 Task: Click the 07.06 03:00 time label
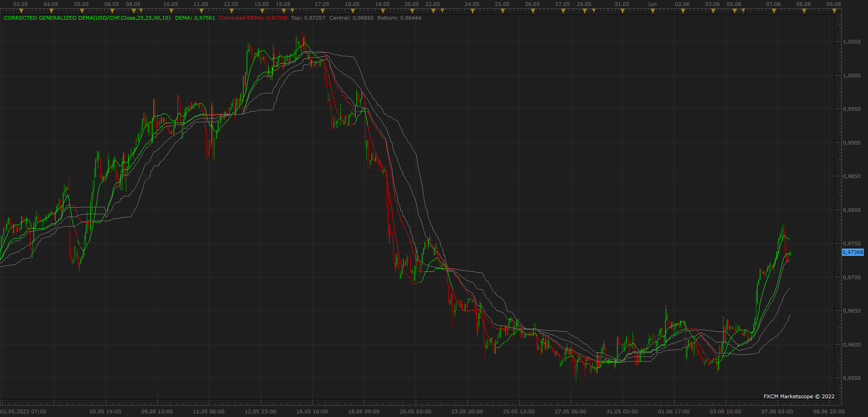777,412
